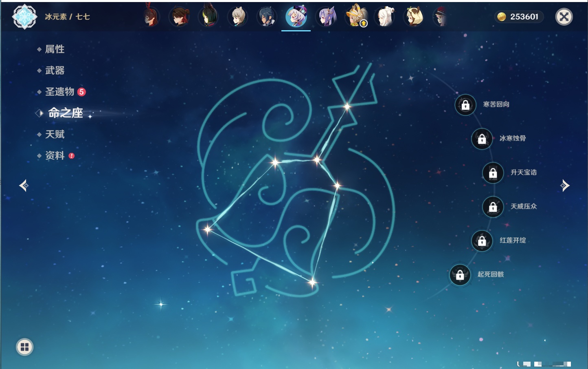Select the red bunny-eared character avatar
588x369 pixels.
(x=151, y=17)
